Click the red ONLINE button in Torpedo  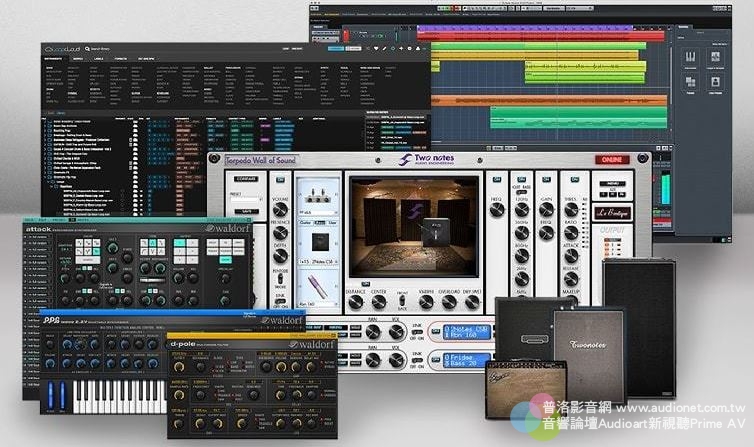(612, 160)
